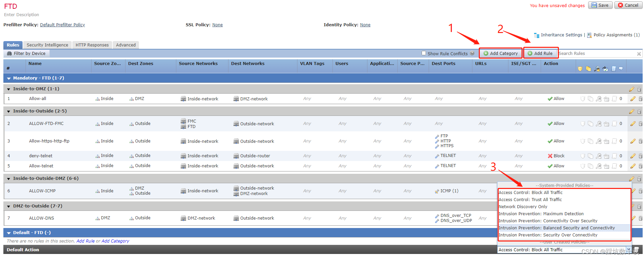Click the Filter by Device button

click(x=27, y=53)
